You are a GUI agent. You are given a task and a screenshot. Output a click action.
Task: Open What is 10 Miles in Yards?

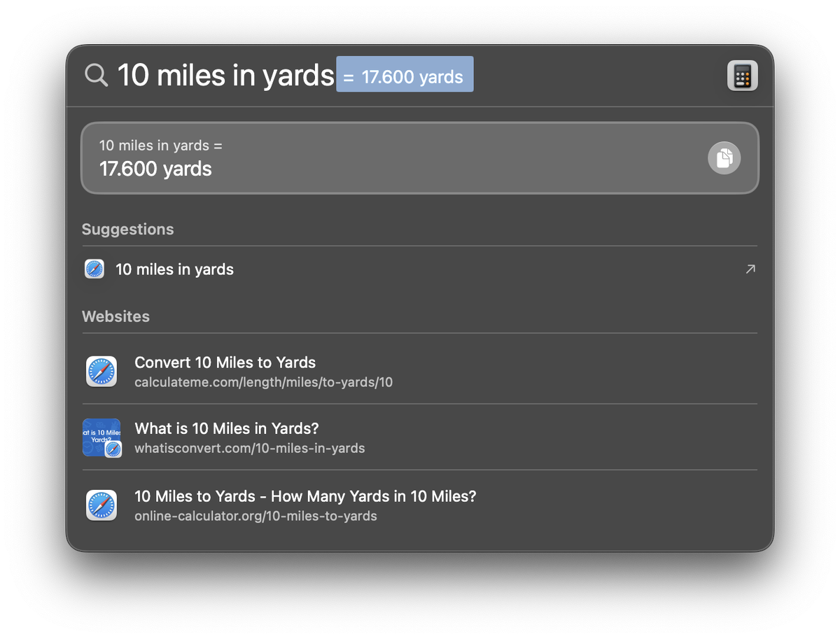[x=227, y=428]
